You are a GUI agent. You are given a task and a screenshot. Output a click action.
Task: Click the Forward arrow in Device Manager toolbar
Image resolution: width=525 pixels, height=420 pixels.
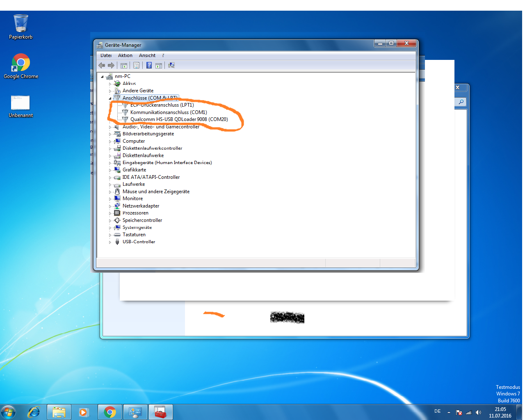(x=111, y=65)
